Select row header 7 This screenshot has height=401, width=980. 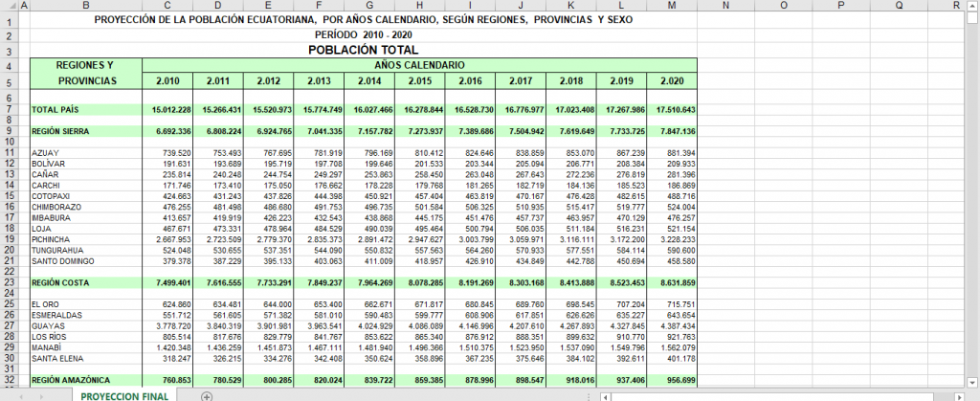pyautogui.click(x=9, y=110)
